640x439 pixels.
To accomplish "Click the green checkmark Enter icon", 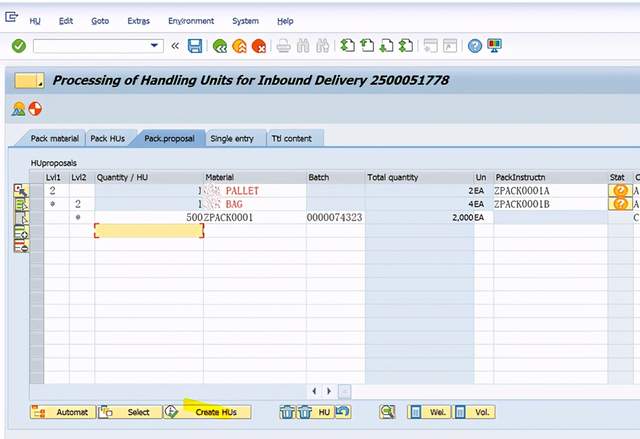I will (18, 46).
